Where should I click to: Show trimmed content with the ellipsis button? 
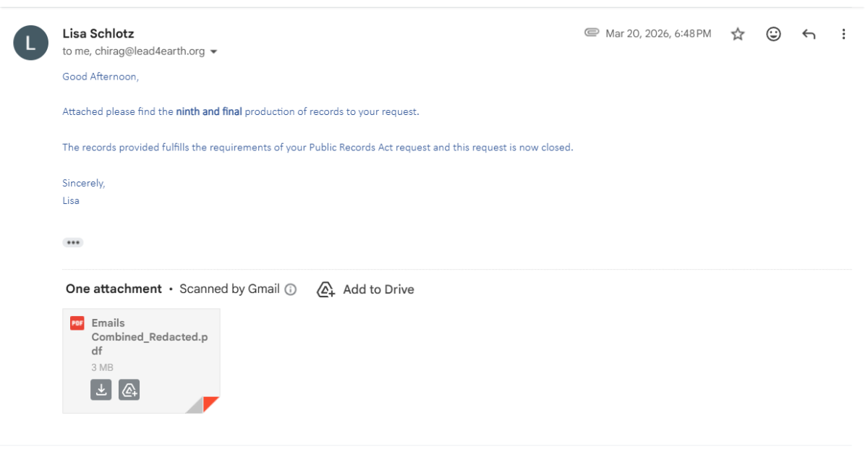[73, 242]
